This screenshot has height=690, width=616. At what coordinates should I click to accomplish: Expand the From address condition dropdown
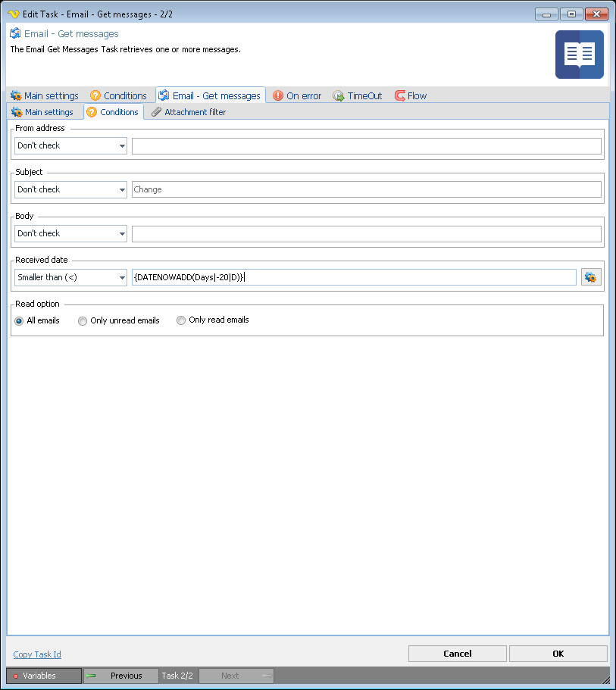[x=70, y=145]
